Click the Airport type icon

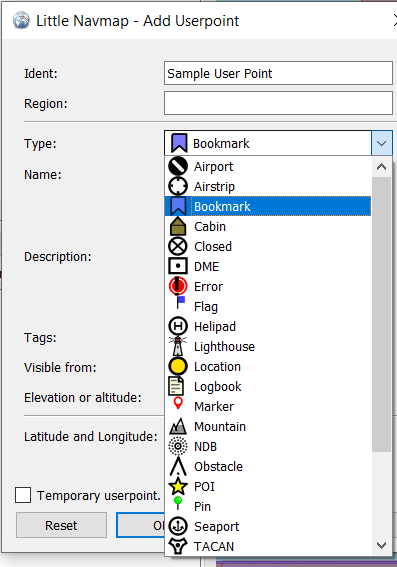tap(178, 166)
